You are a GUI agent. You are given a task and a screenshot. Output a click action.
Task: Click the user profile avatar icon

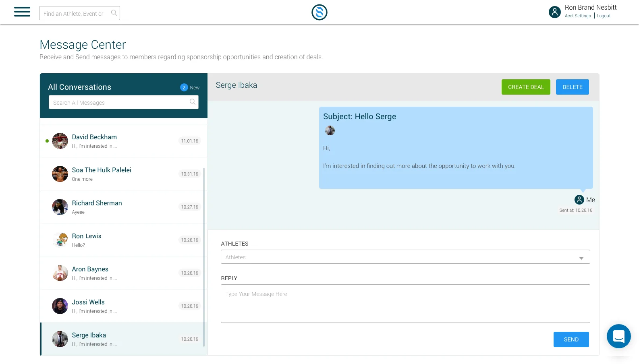click(554, 12)
